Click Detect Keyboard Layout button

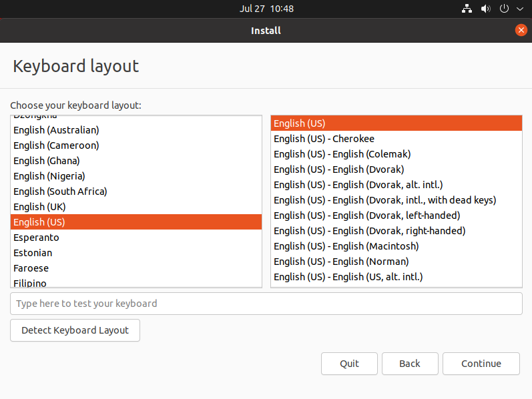(x=75, y=330)
